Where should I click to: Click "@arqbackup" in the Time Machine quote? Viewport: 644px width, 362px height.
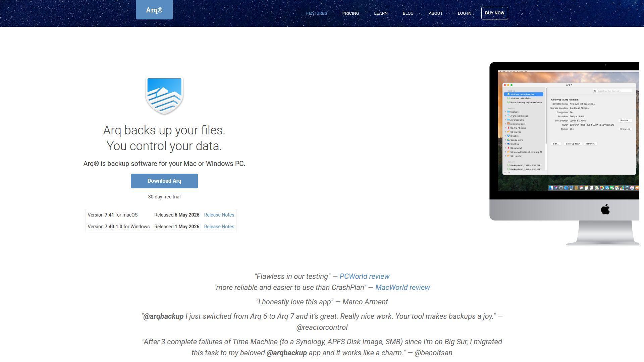click(x=287, y=353)
